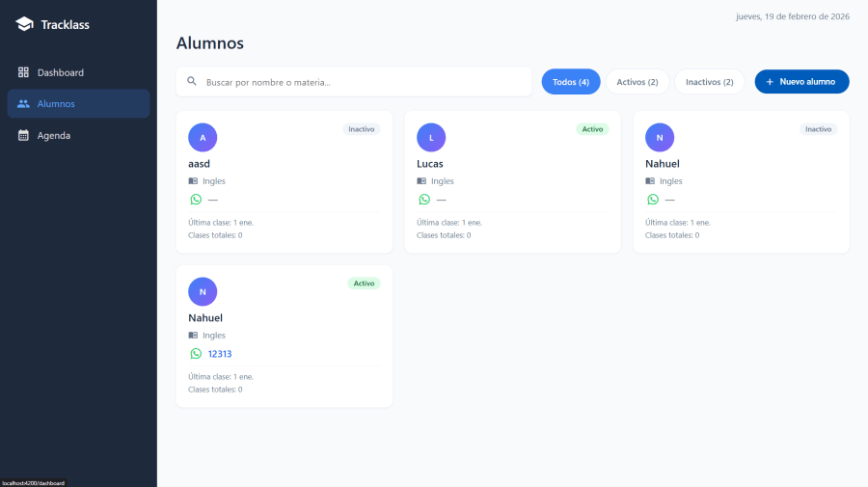This screenshot has height=487, width=868.
Task: Click the book icon on Lucas card
Action: pyautogui.click(x=421, y=181)
